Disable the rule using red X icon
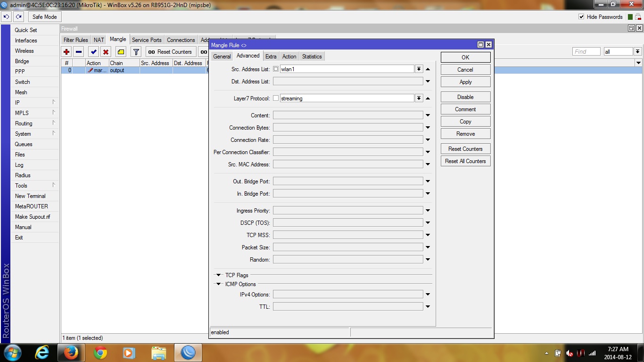Viewport: 644px width, 362px height. click(106, 52)
